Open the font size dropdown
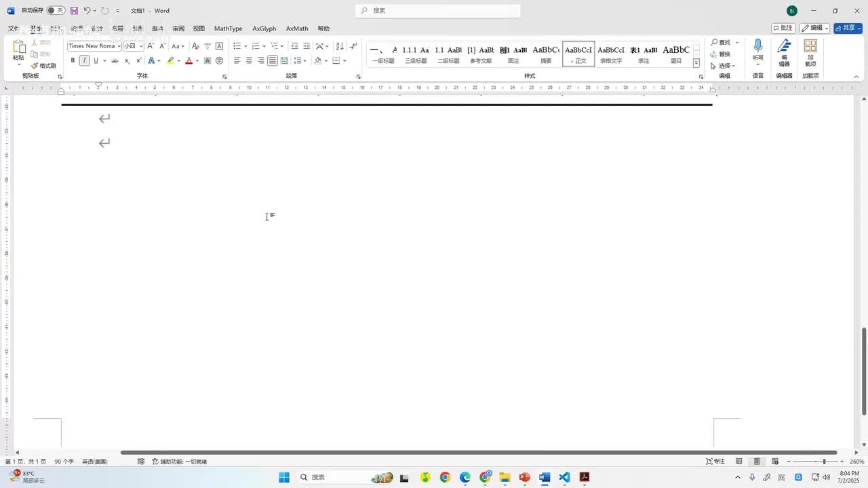868x488 pixels. pyautogui.click(x=141, y=46)
